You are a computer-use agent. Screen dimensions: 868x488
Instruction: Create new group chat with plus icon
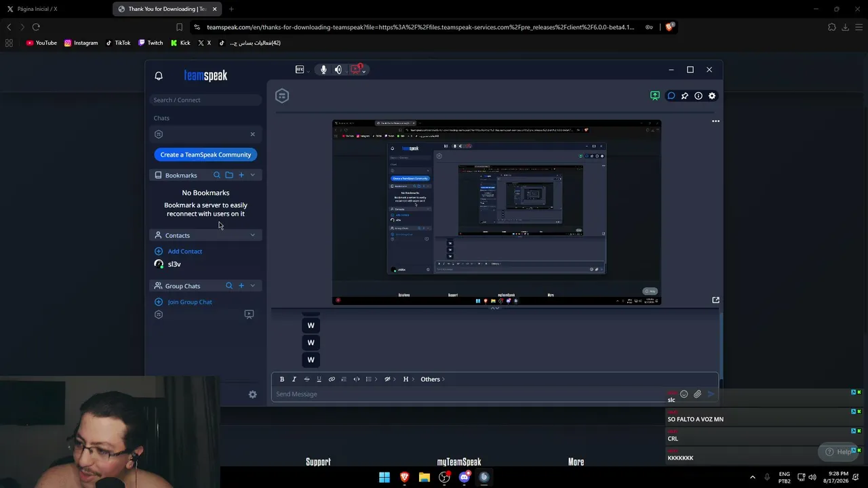(x=241, y=286)
